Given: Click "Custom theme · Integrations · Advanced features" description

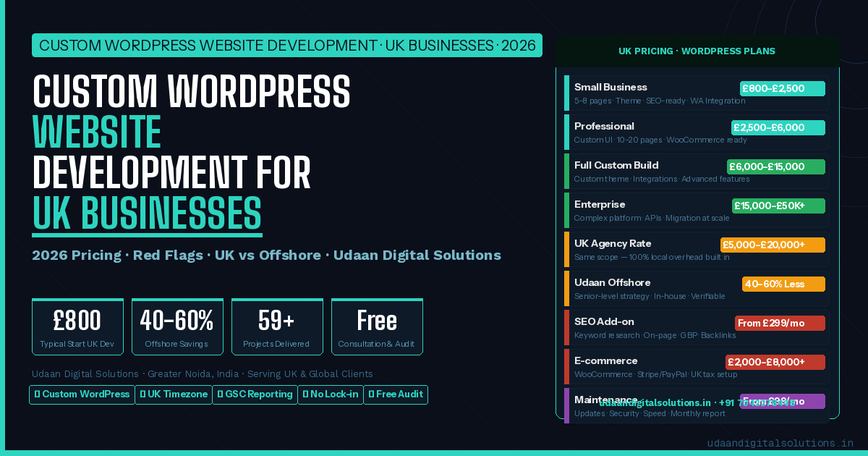Looking at the screenshot, I should pos(662,179).
